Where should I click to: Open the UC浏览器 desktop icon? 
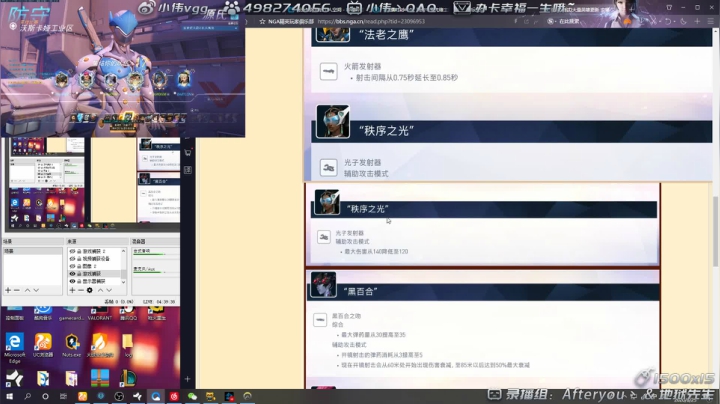coord(43,346)
